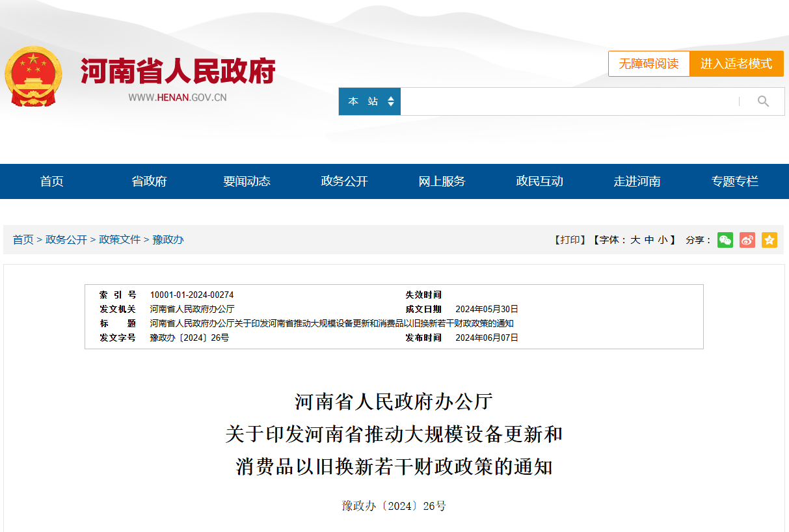The width and height of the screenshot is (789, 532).
Task: Open the 专题专栏 navigation menu item
Action: tap(735, 181)
